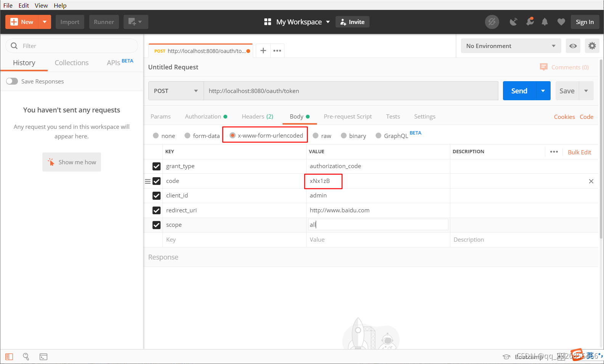604x364 pixels.
Task: Select the raw body type
Action: (316, 136)
